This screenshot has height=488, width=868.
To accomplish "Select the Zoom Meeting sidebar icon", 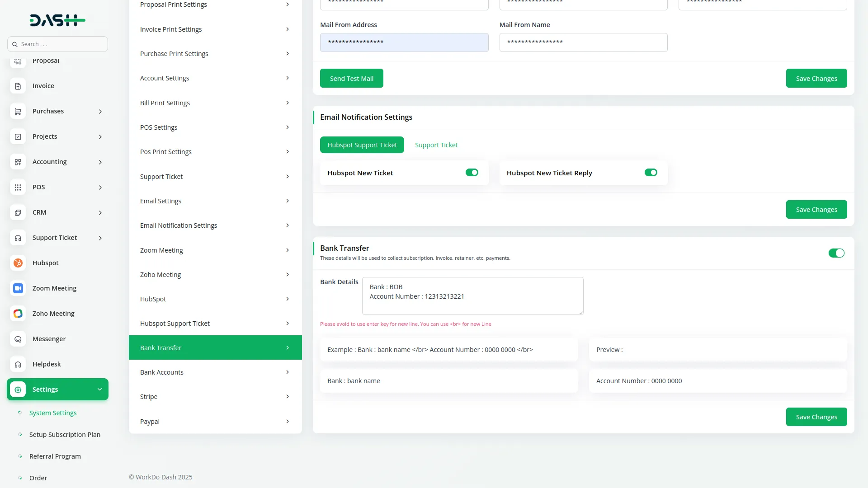I will click(x=18, y=288).
